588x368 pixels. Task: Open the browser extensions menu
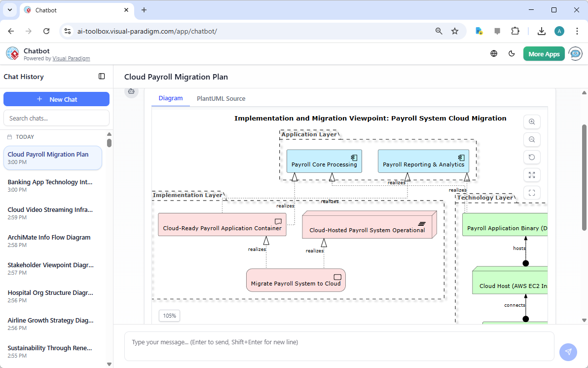[x=515, y=31]
